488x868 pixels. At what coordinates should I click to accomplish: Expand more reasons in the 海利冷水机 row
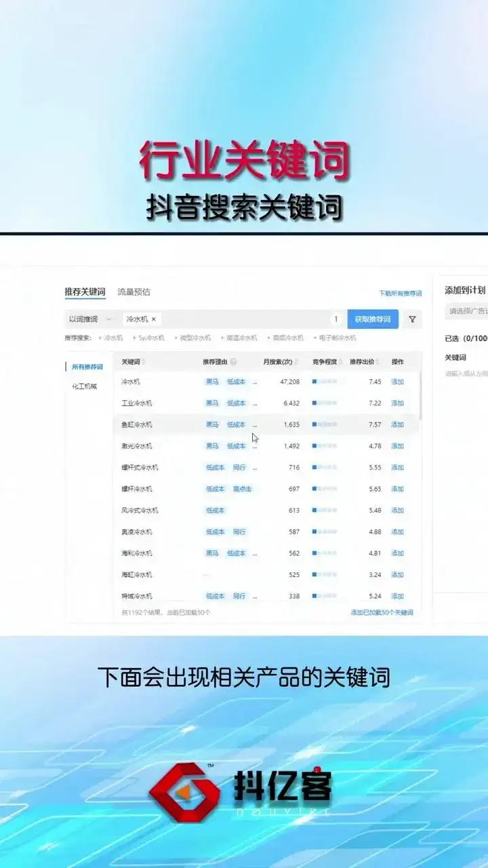point(255,553)
